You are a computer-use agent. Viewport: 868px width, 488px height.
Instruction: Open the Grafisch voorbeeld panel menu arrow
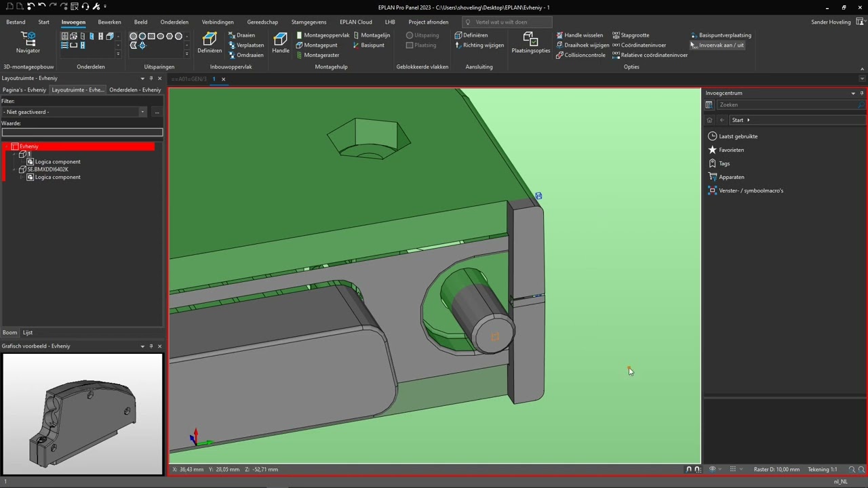coord(142,346)
